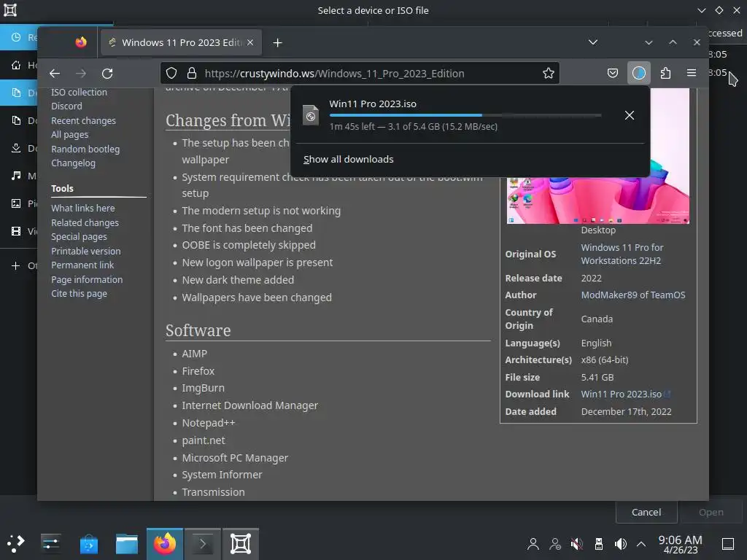Click the Firefox window collapse chevron

tap(649, 42)
